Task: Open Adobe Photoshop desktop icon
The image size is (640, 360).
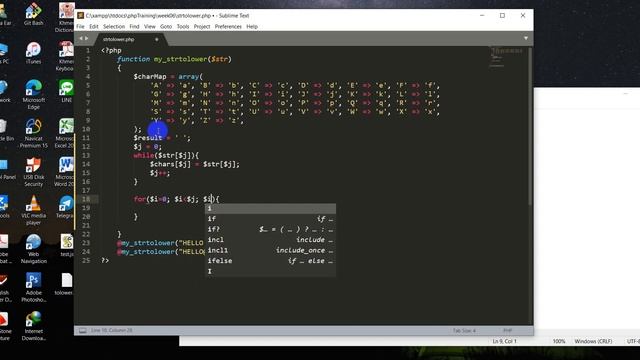Action: (x=33, y=287)
